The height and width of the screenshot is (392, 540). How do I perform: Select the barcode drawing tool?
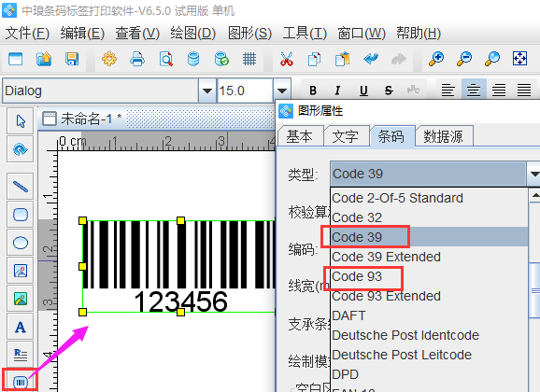click(21, 382)
